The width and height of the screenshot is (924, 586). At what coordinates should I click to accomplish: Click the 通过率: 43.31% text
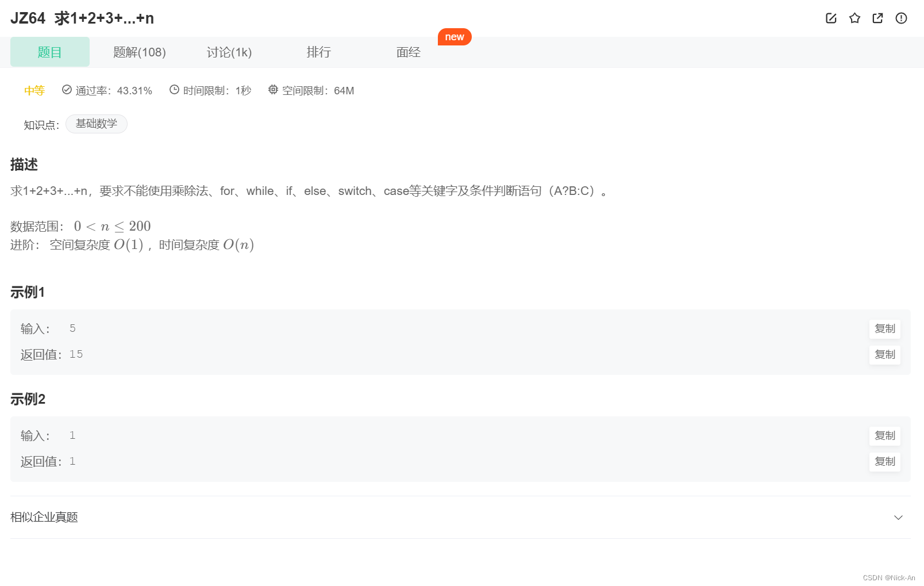(114, 91)
